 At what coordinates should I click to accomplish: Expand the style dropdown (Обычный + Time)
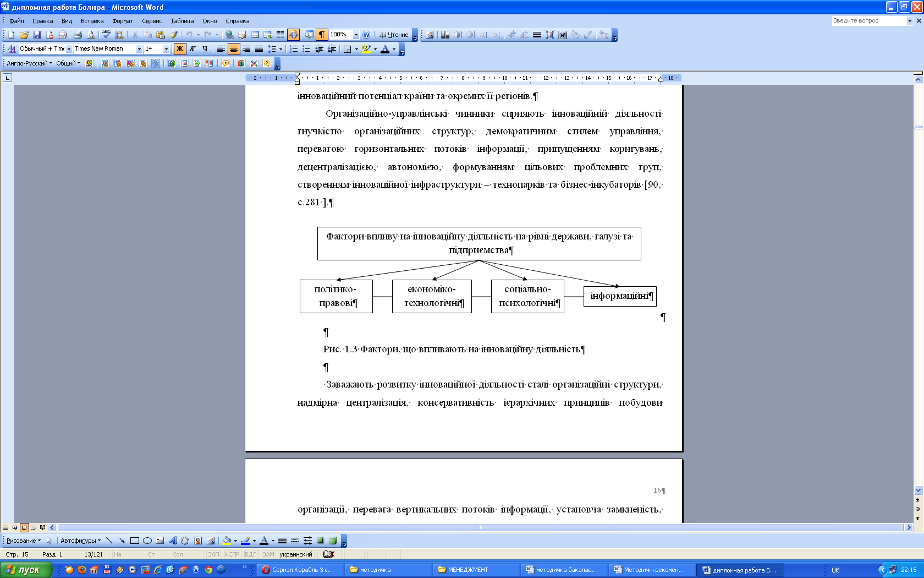69,49
